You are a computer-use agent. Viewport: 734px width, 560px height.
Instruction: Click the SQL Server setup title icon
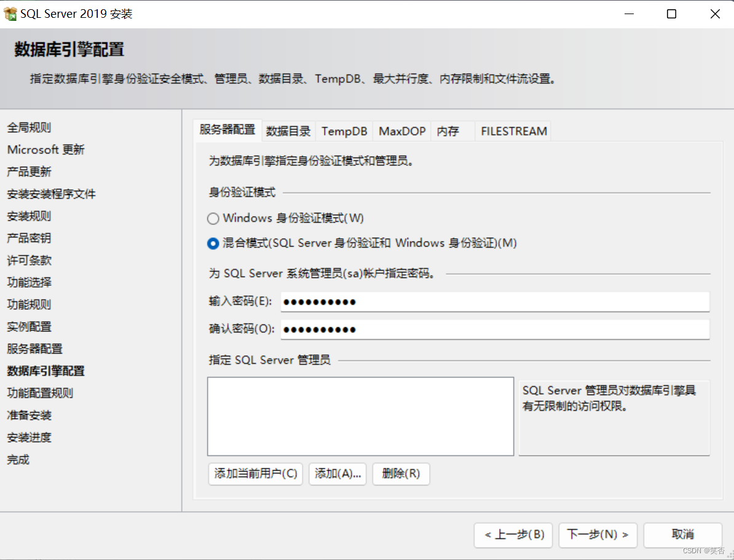coord(10,14)
